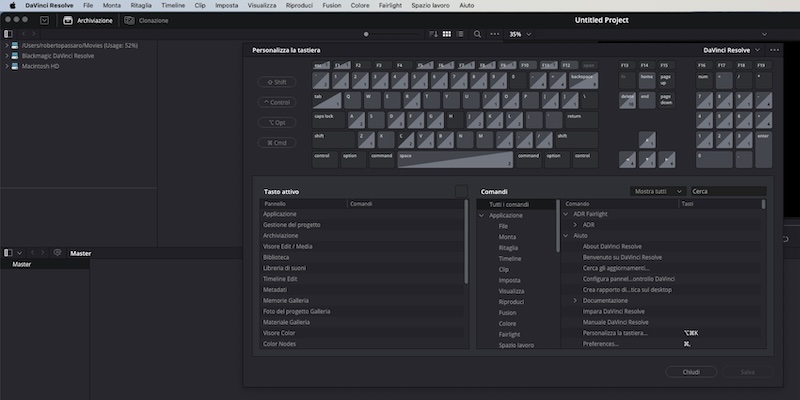Click the magnifier search icon
This screenshot has width=800, height=400.
click(478, 34)
